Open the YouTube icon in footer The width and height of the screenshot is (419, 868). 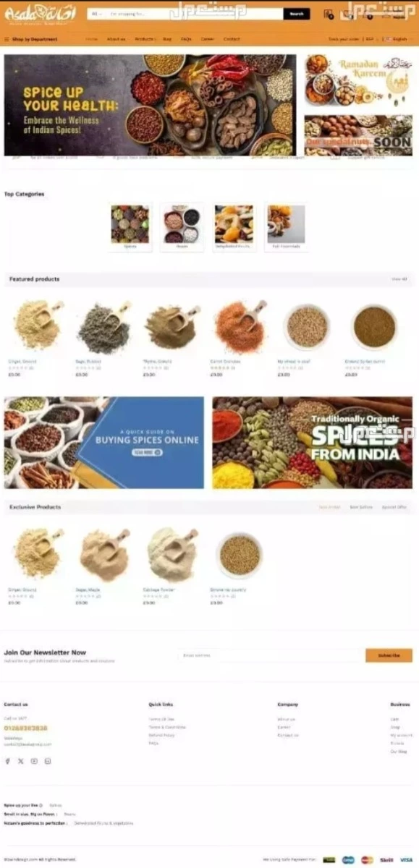[x=34, y=761]
